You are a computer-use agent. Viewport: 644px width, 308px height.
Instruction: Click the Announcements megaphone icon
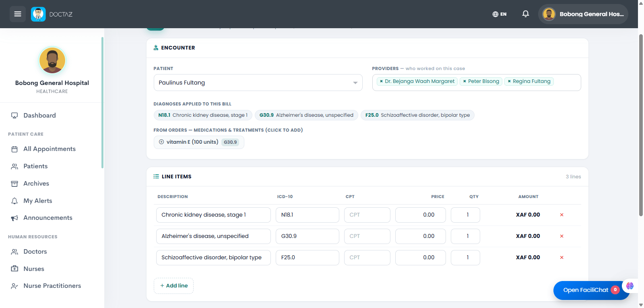(14, 218)
